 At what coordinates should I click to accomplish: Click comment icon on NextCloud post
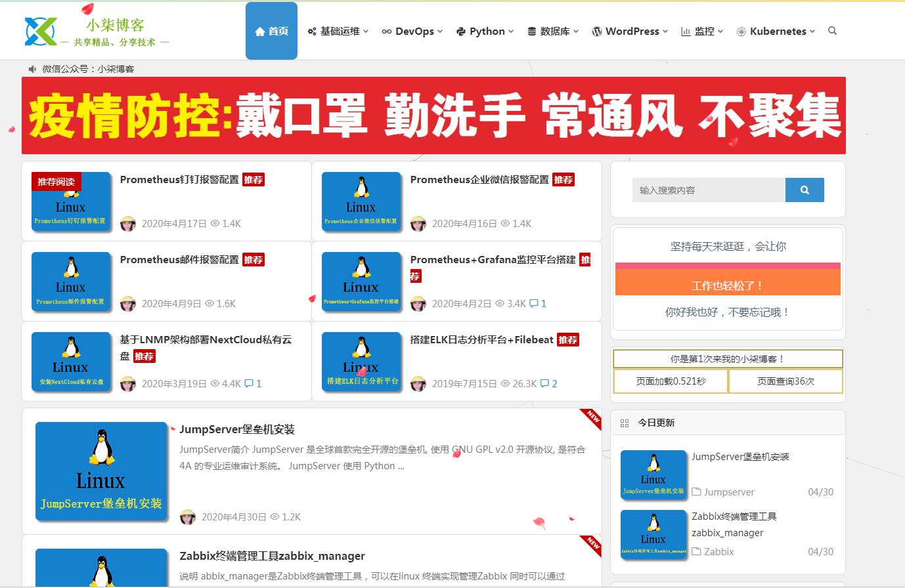click(x=249, y=384)
